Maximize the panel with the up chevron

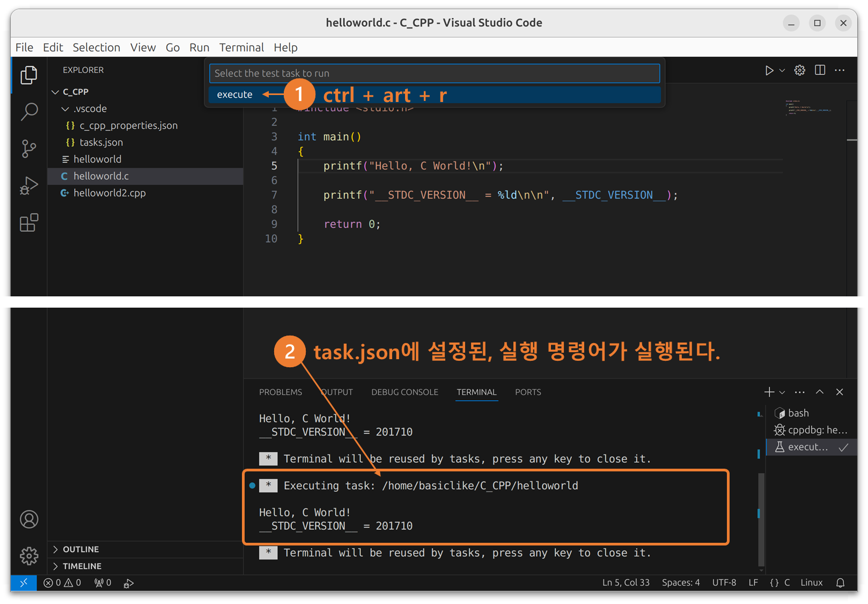point(820,392)
